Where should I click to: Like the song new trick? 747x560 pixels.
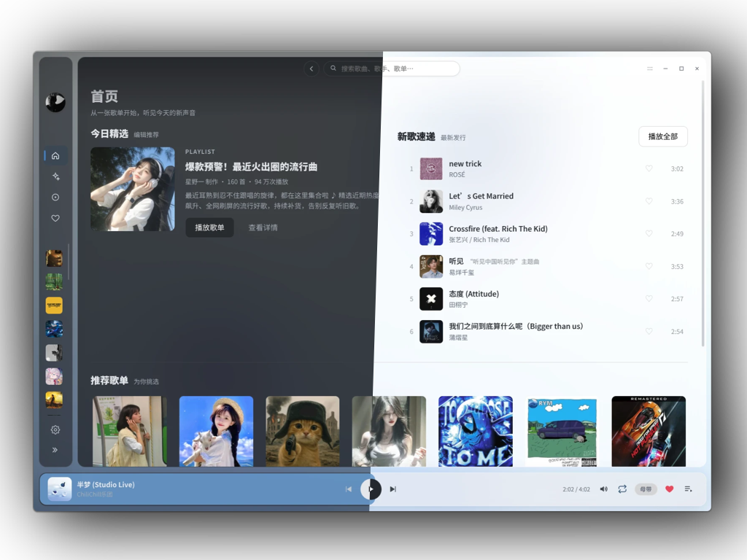649,168
